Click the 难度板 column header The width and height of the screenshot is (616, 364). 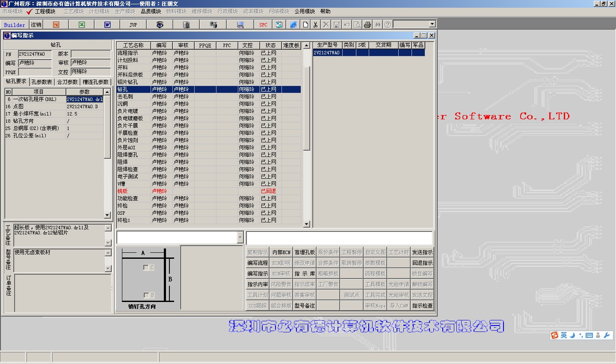291,45
